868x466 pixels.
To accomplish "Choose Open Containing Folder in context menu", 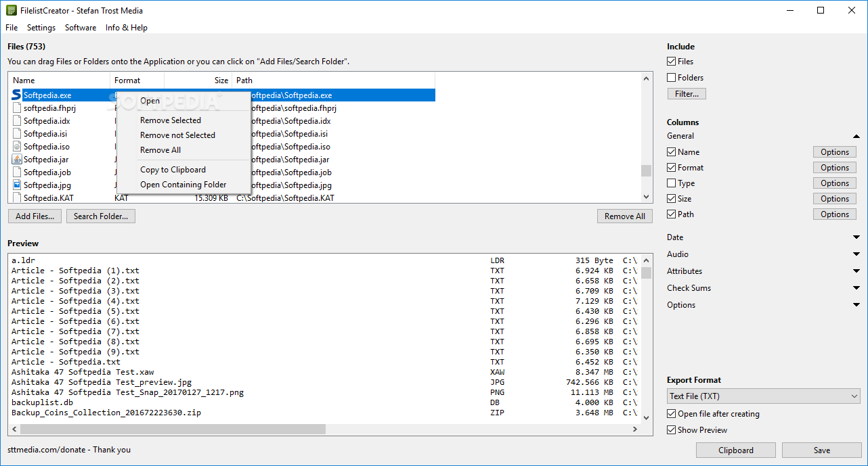I will point(183,185).
